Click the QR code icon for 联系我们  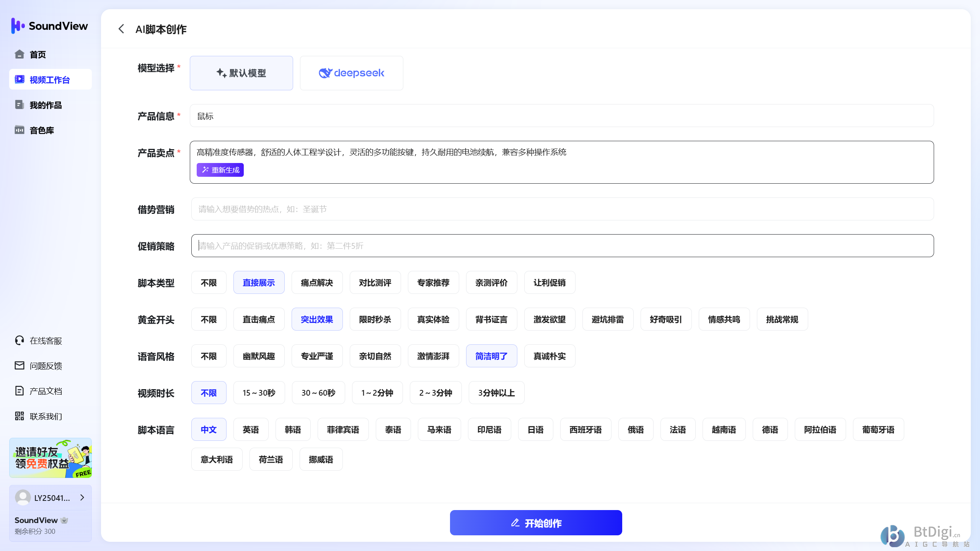coord(20,416)
